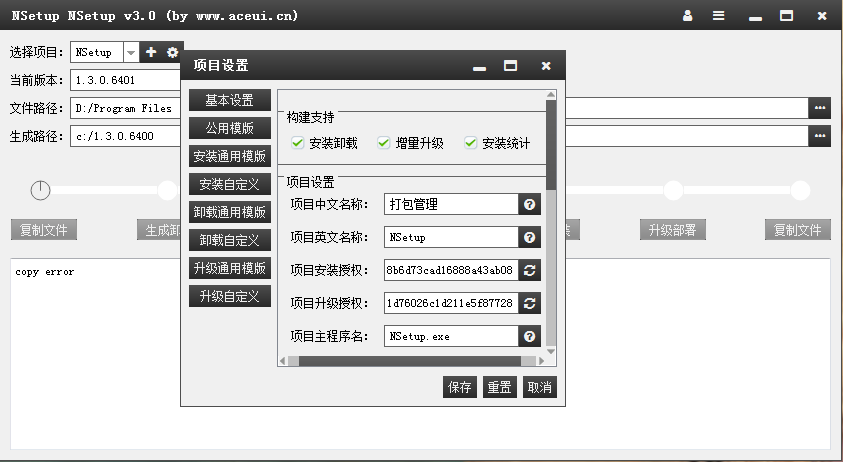
Task: Open 基本设置 tab
Action: pyautogui.click(x=230, y=100)
